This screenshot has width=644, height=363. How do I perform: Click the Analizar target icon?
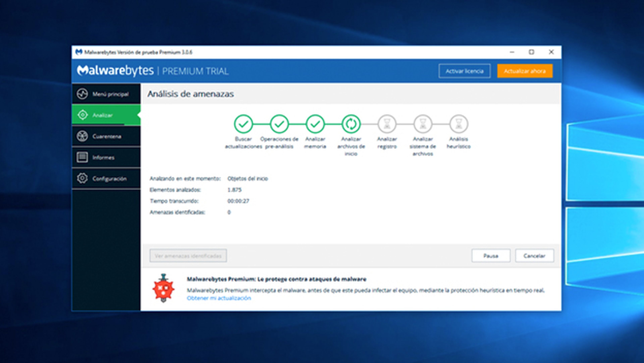click(x=83, y=115)
